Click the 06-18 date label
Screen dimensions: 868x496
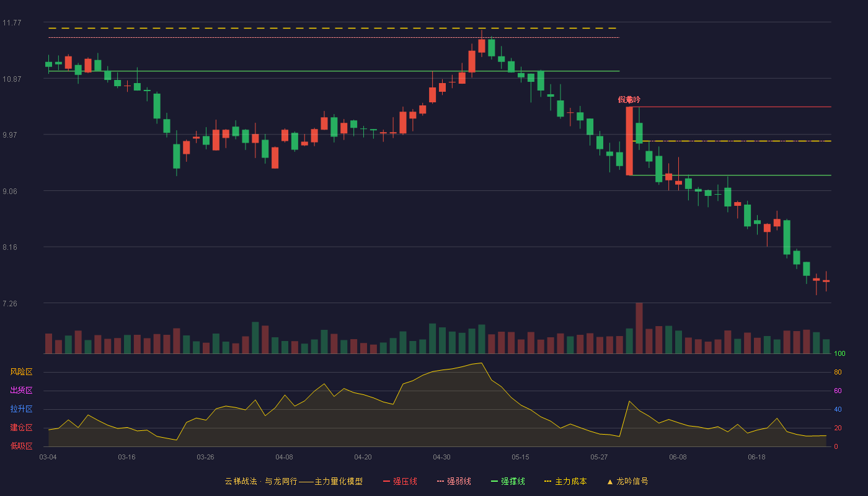tap(756, 457)
